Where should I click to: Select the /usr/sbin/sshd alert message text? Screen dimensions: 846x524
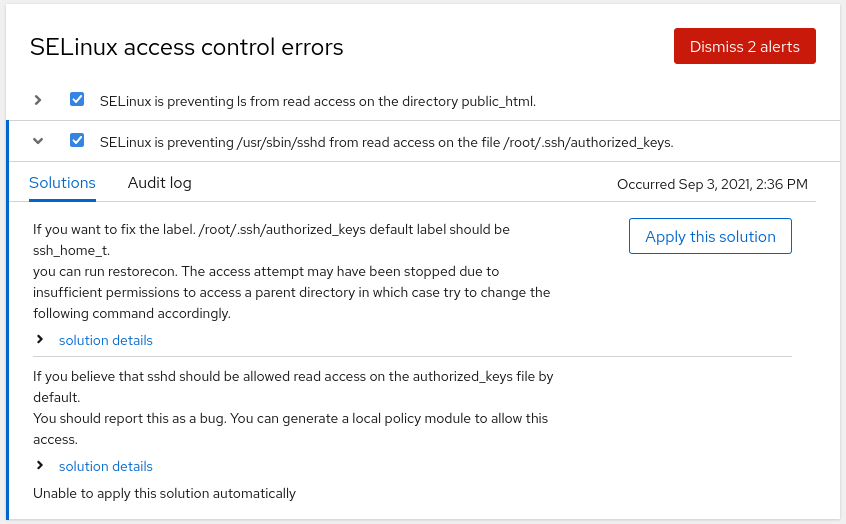tap(386, 142)
